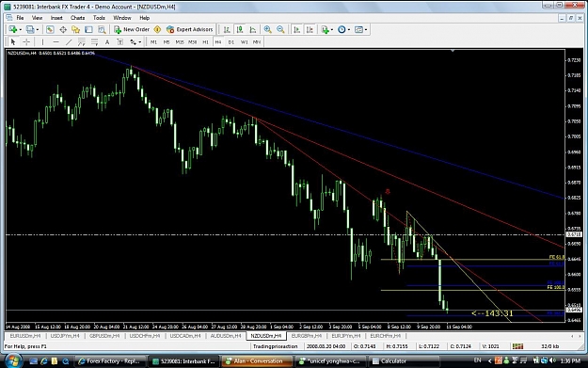Screen dimensions: 588x368
Task: Click the Arrows objects icon
Action: pos(134,42)
